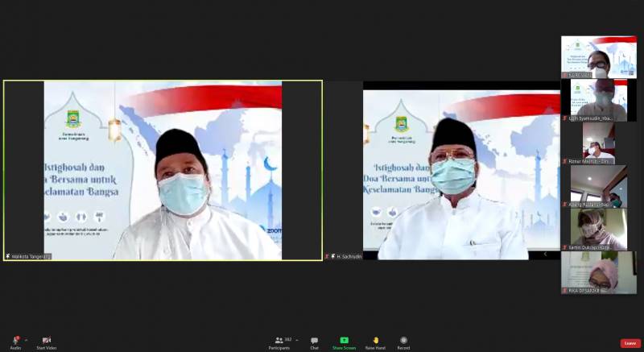This screenshot has width=644, height=352.
Task: Expand the audio options arrow
Action: pos(26,339)
